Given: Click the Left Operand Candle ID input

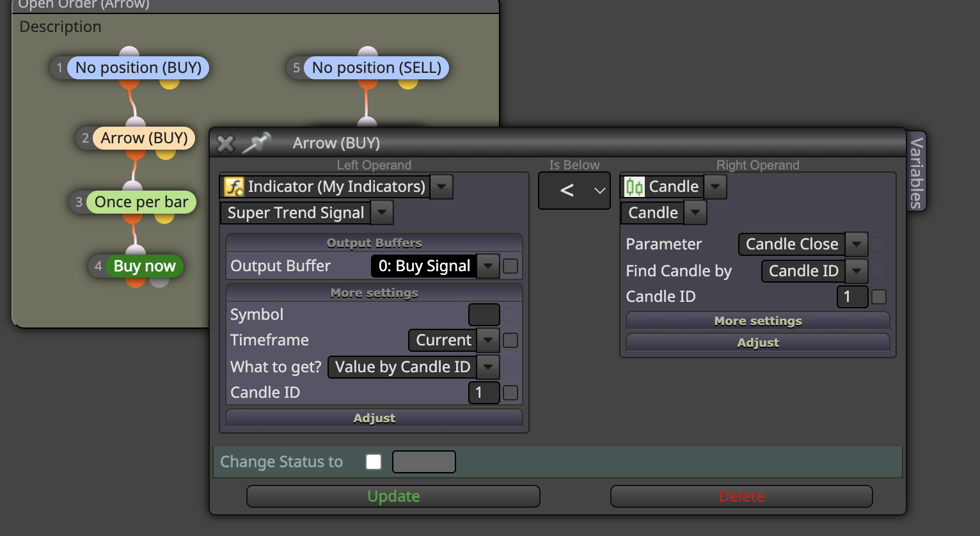Looking at the screenshot, I should click(x=484, y=393).
